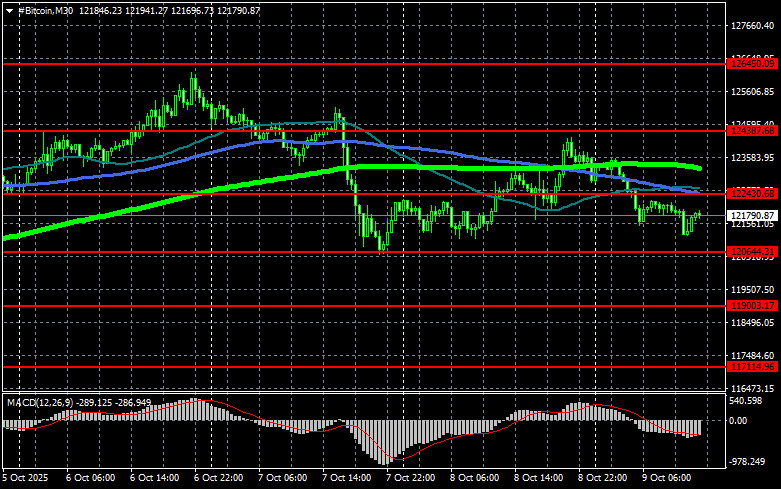Image resolution: width=781 pixels, height=489 pixels.
Task: Select the red 124387.68 level price tag
Action: [x=752, y=131]
